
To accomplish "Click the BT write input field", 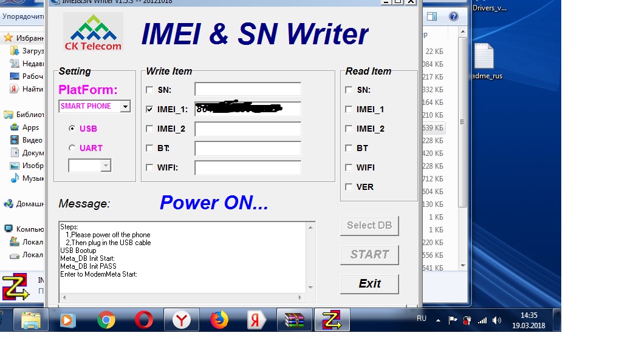I will (248, 148).
